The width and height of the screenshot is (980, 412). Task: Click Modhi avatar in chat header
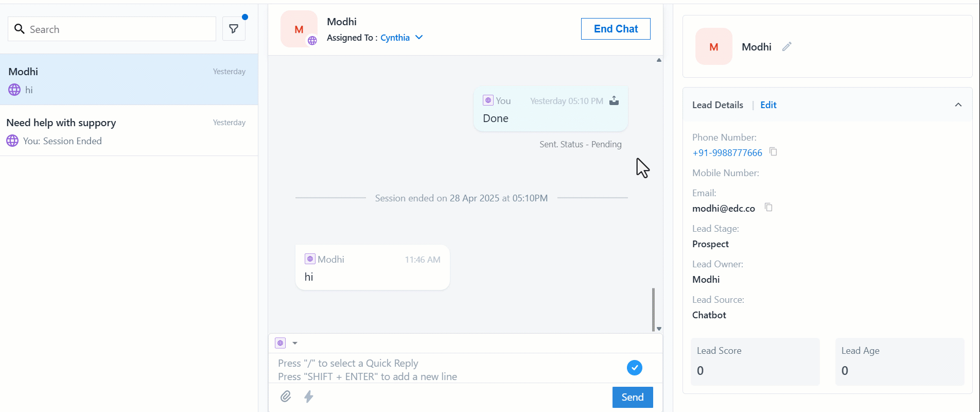[299, 29]
